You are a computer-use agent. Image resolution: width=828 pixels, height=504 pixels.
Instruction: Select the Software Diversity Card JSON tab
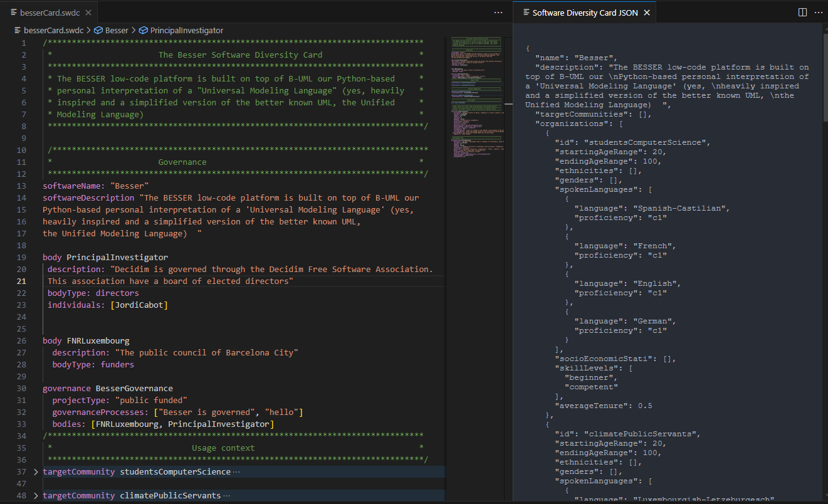coord(585,13)
